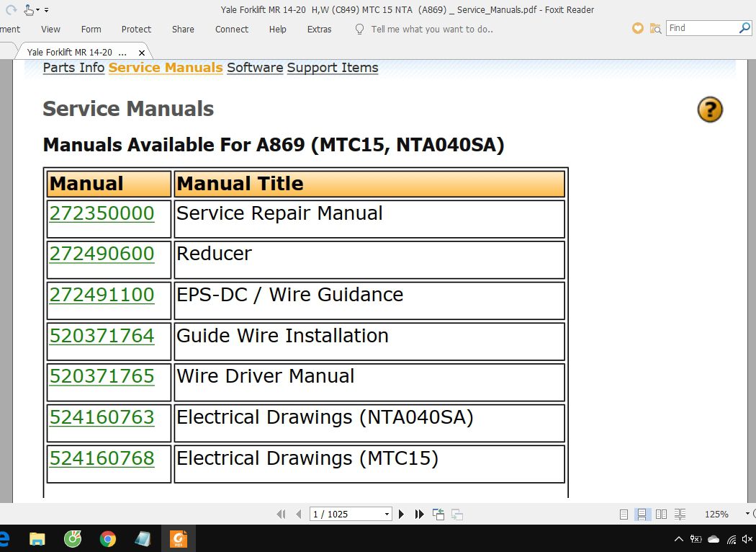Click the Previous View icon
756x552 pixels.
438,514
